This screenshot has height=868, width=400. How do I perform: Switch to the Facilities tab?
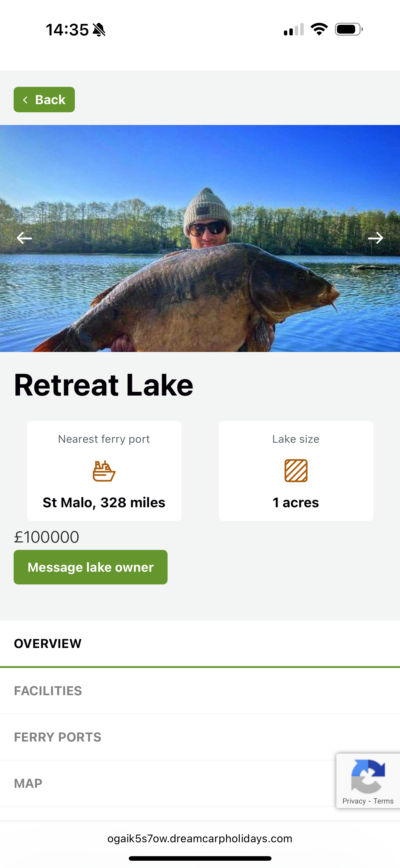tap(48, 691)
